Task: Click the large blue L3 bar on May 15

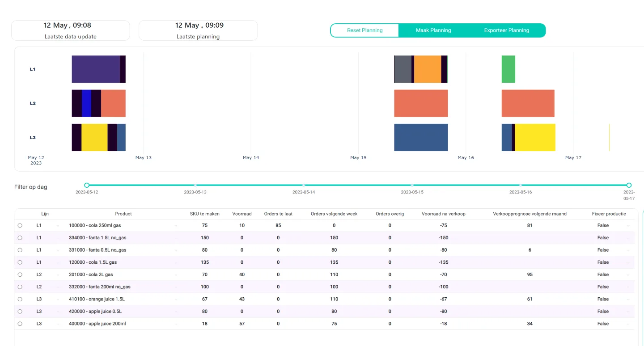Action: [x=421, y=137]
